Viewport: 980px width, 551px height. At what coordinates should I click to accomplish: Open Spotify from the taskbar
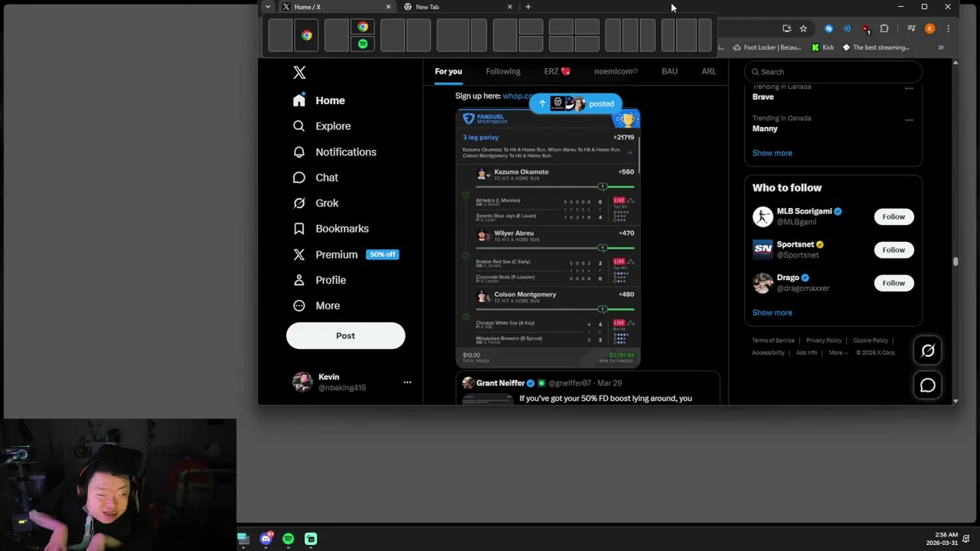point(288,539)
